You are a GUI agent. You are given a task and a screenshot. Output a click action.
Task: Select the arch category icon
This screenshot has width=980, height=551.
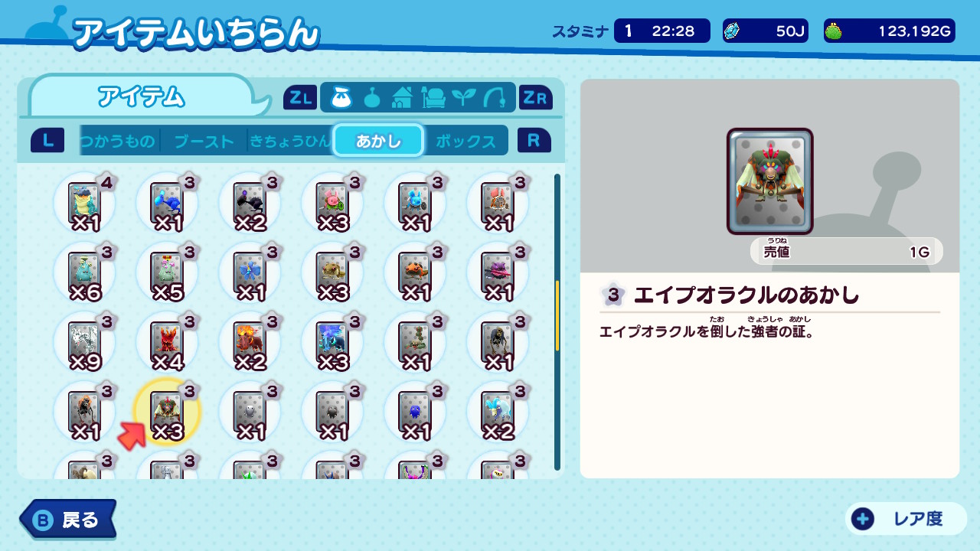click(x=494, y=98)
